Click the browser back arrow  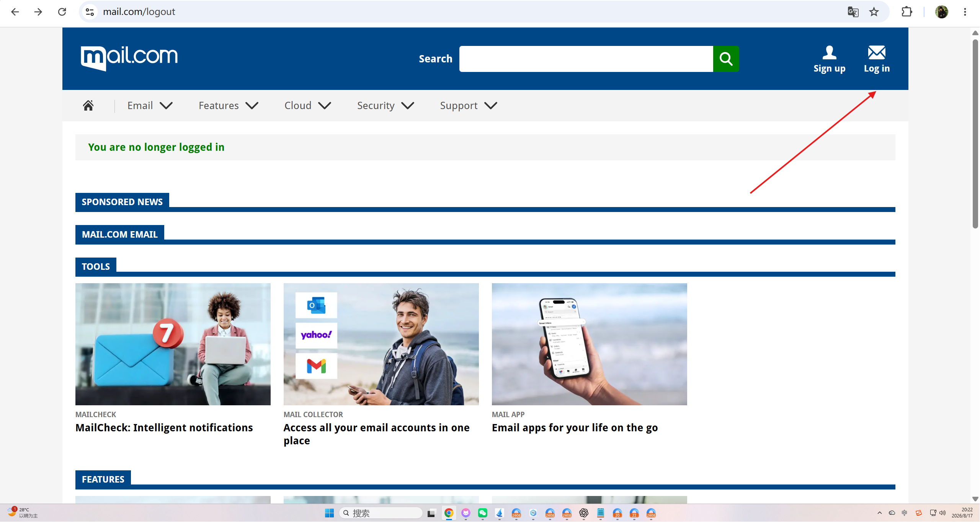(x=15, y=12)
